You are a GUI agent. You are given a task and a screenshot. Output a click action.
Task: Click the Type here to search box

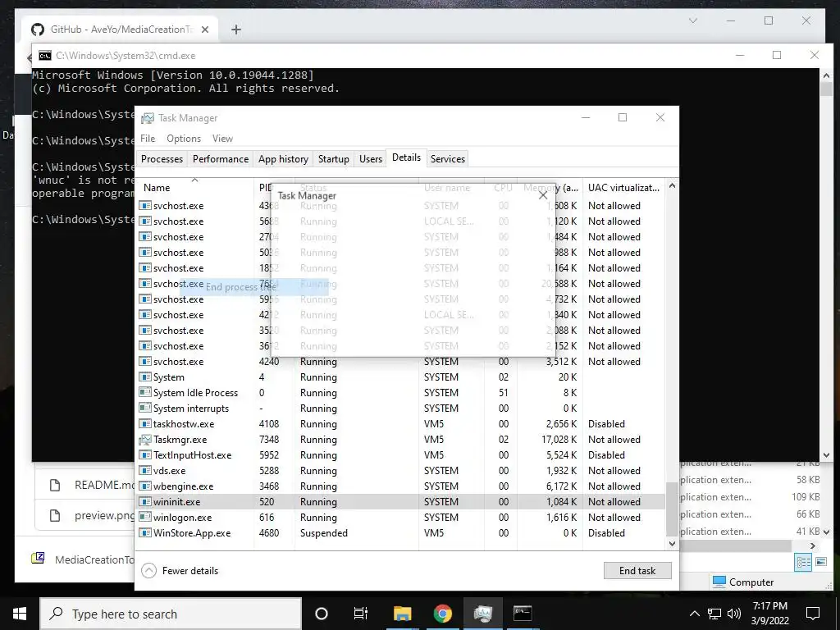click(171, 614)
